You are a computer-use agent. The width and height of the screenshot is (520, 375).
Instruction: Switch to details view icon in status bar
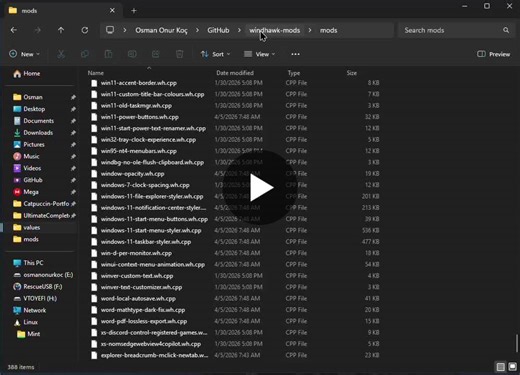click(x=501, y=367)
